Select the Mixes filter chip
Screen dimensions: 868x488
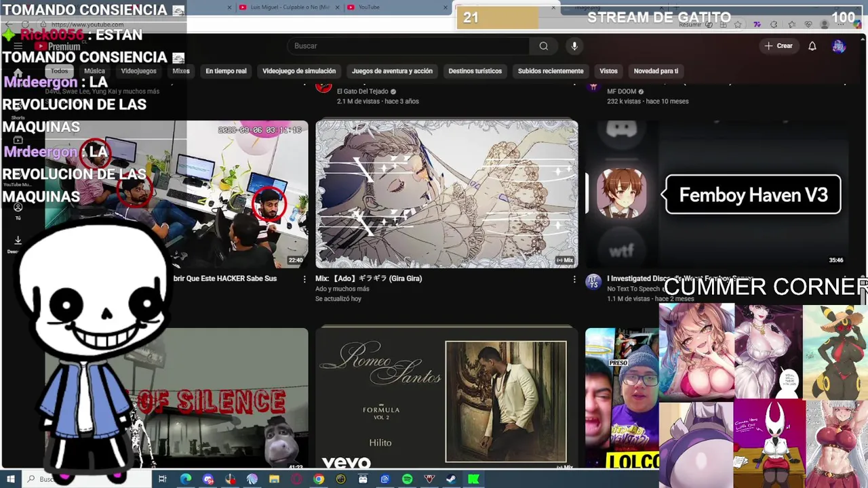click(181, 71)
